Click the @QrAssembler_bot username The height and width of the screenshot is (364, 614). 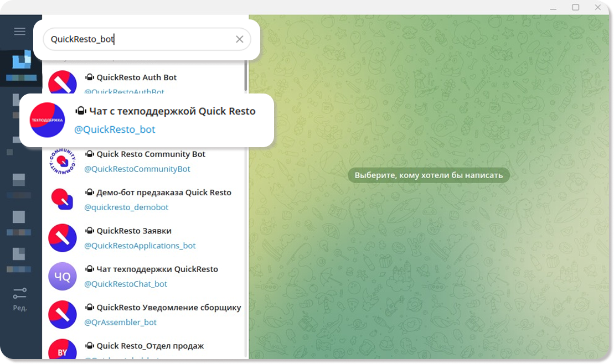[120, 322]
